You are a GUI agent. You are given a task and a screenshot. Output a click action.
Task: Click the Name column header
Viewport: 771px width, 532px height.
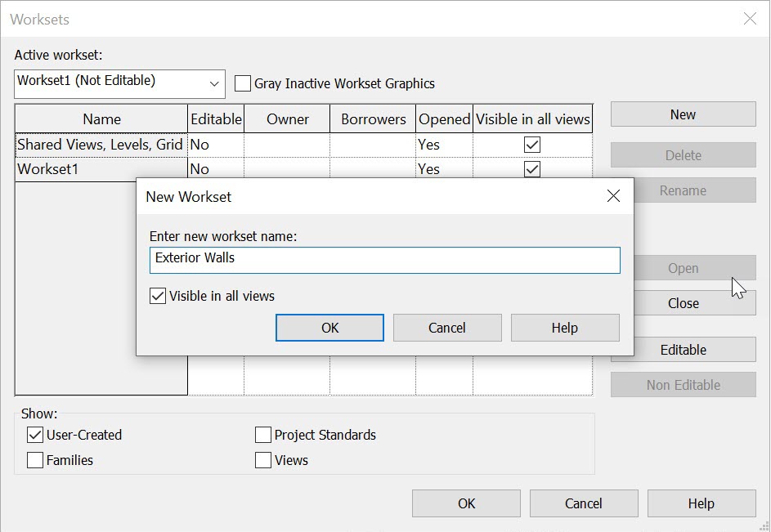pyautogui.click(x=101, y=119)
